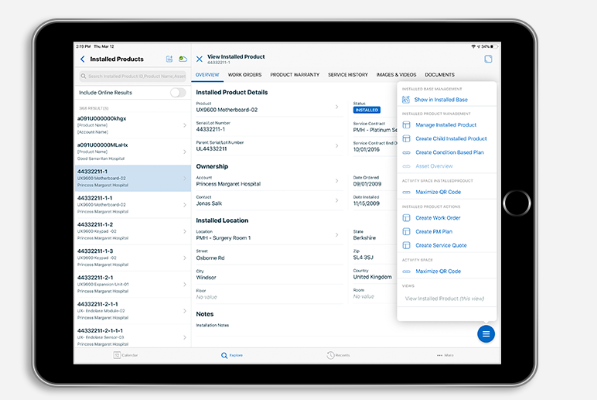Screen dimensions: 597x400
Task: Select Create Work Order action
Action: click(437, 218)
